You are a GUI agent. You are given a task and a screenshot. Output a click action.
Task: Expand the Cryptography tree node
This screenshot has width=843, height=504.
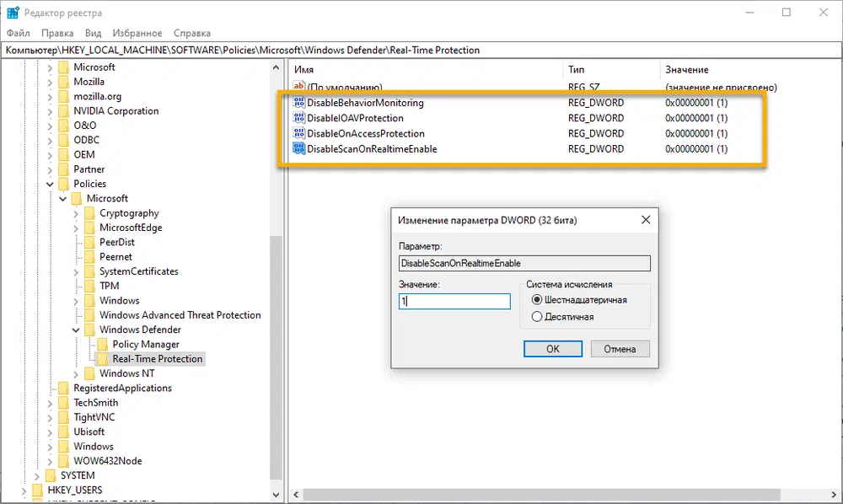click(x=75, y=212)
